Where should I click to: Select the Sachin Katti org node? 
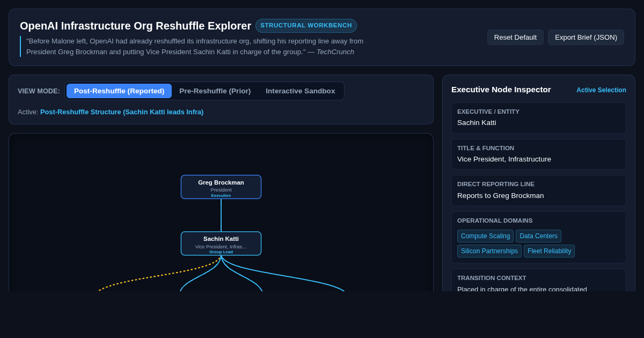221,244
